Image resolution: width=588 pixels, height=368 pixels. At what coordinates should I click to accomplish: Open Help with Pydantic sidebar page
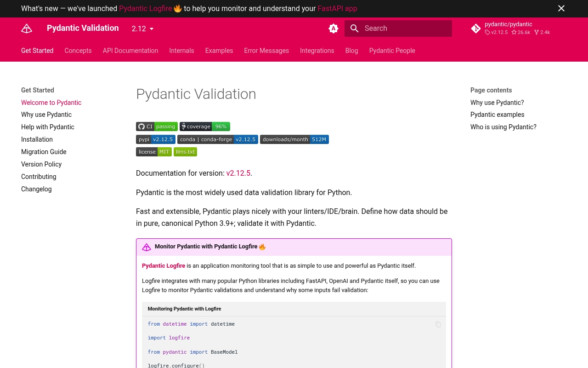pos(48,127)
